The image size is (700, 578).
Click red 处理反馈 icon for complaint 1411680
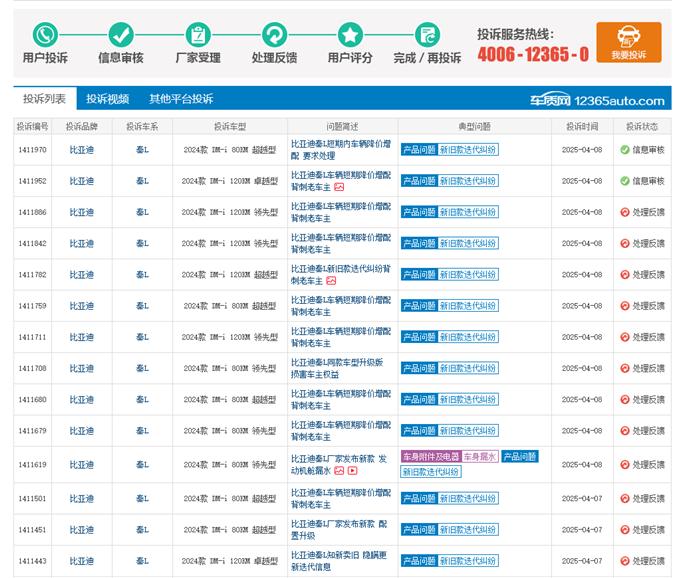625,399
